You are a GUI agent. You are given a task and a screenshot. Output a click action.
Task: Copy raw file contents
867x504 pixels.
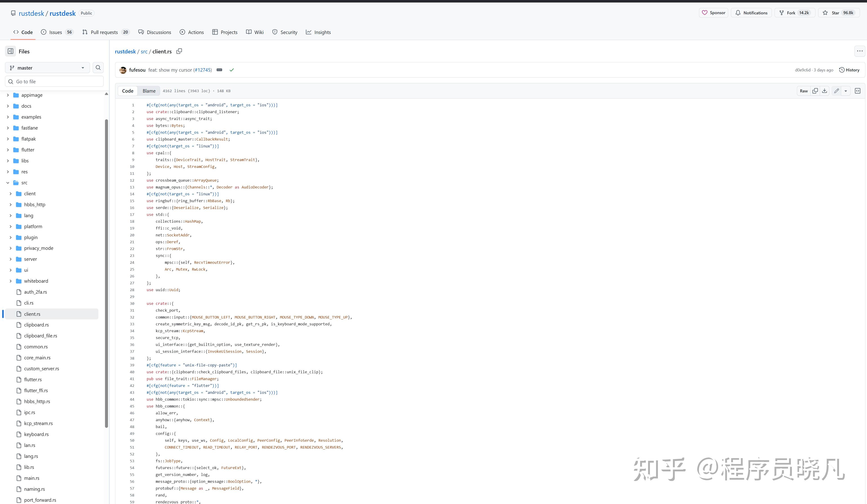click(815, 91)
